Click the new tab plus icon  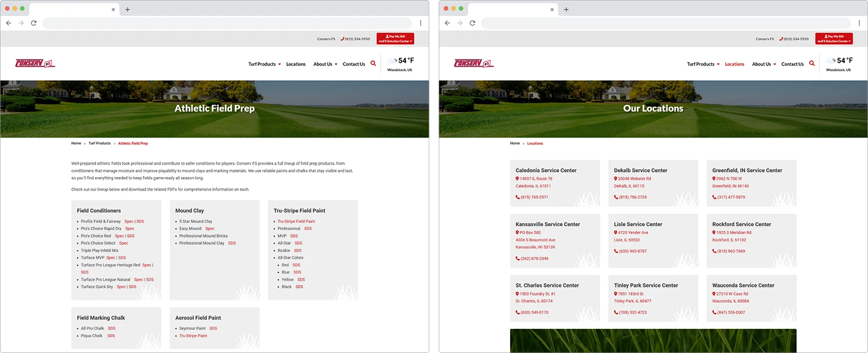[x=128, y=9]
